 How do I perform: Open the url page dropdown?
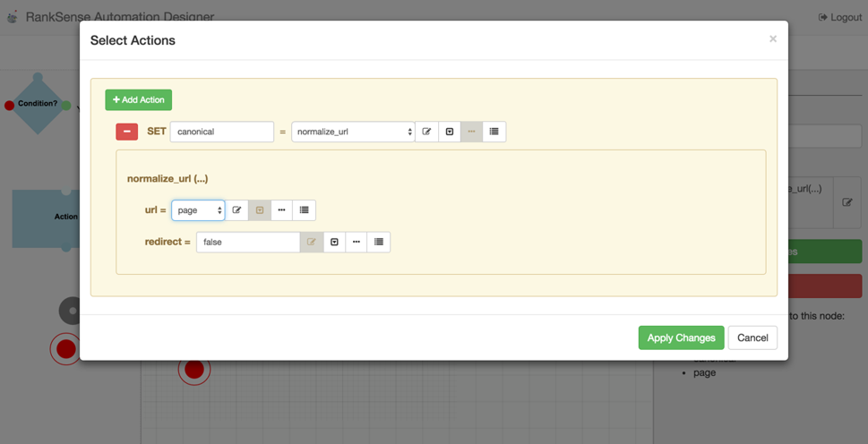click(198, 210)
